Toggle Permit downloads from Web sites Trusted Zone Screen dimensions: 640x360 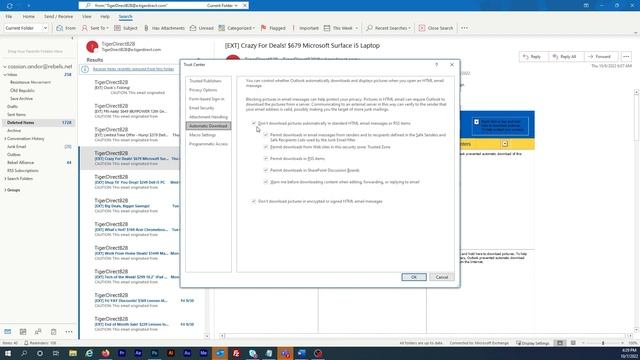(266, 147)
